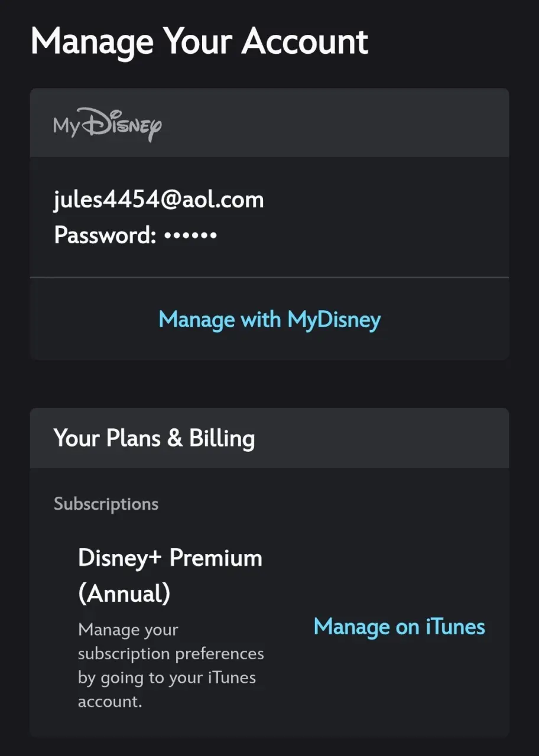
Task: Click the divider above Manage with MyDisney
Action: click(269, 277)
